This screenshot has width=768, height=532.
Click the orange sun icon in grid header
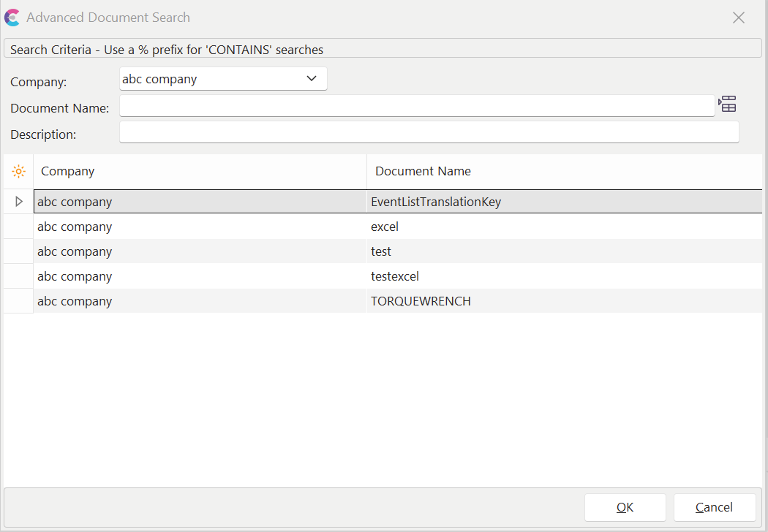click(18, 172)
